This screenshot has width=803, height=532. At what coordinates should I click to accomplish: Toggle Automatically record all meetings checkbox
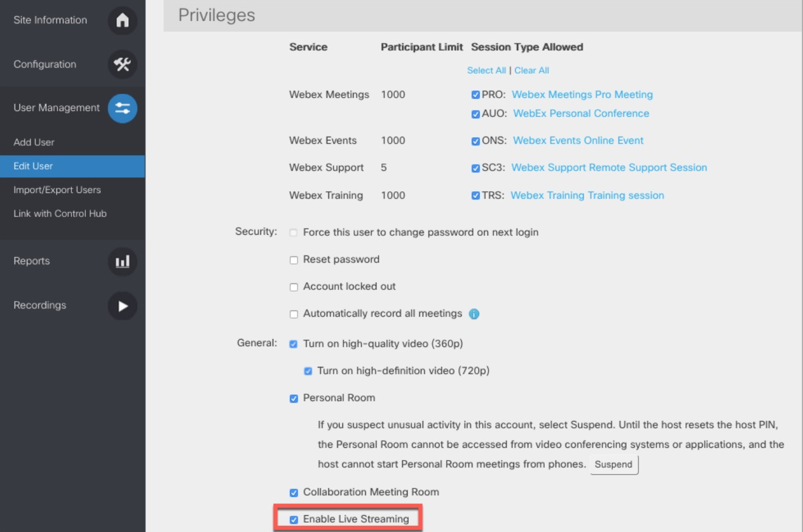coord(294,314)
